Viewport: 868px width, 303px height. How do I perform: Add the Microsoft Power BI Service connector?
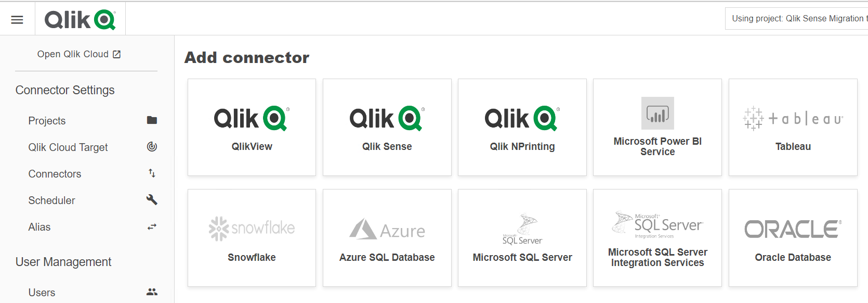click(x=657, y=127)
